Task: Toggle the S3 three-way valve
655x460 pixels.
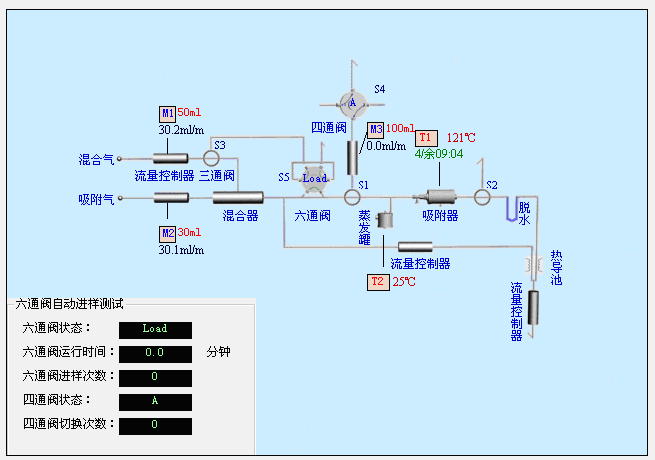Action: click(211, 158)
